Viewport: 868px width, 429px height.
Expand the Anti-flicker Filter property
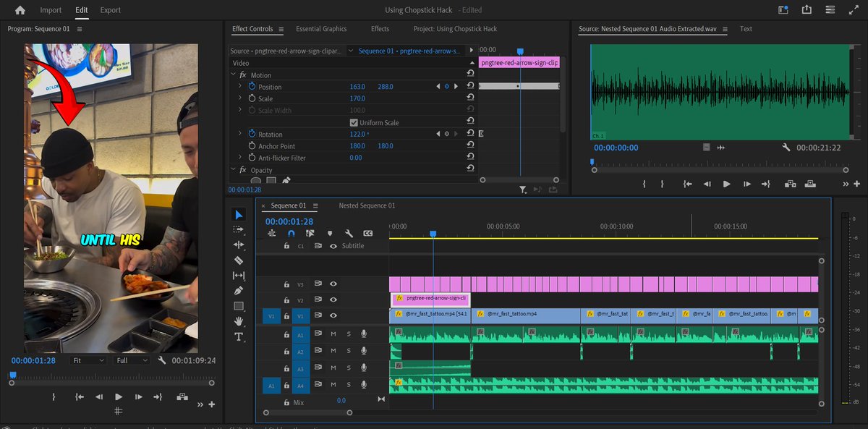pyautogui.click(x=240, y=158)
